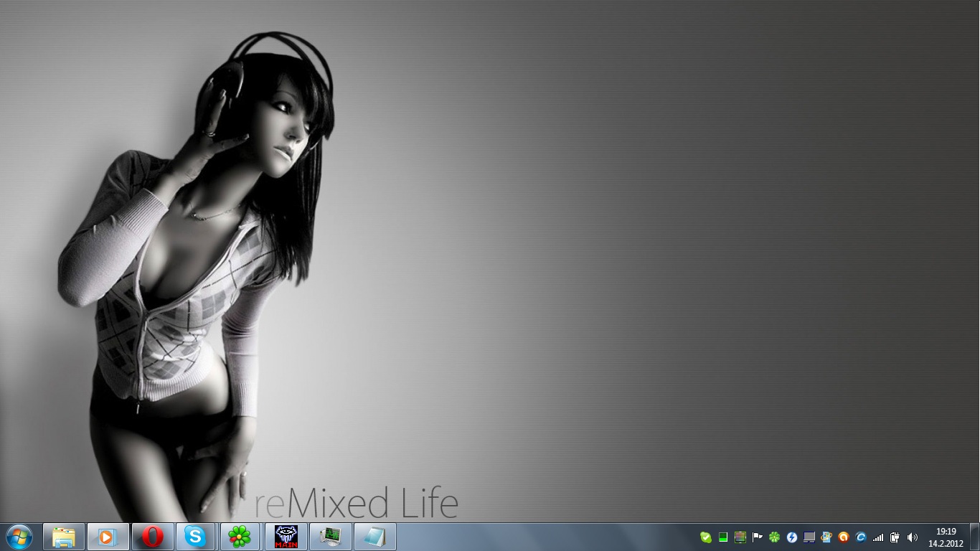Screen dimensions: 980x551
Task: Open the Opera browser taskbar icon
Action: pos(152,537)
